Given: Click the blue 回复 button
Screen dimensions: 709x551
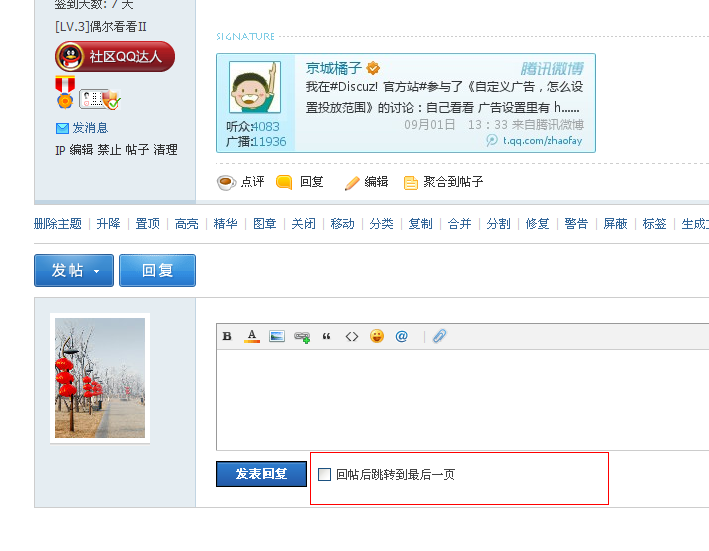Looking at the screenshot, I should click(157, 270).
